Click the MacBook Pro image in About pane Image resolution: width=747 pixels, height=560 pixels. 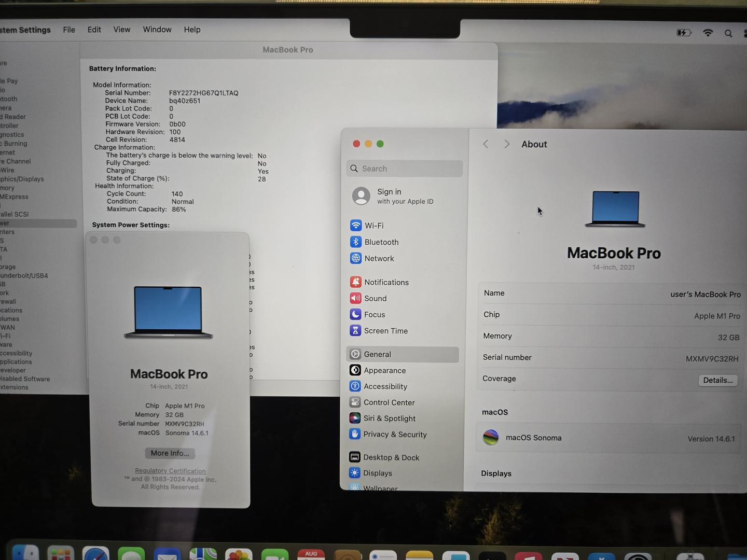[615, 209]
